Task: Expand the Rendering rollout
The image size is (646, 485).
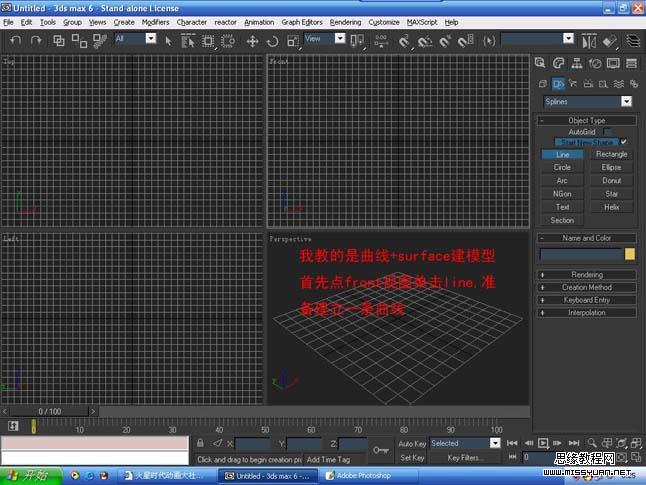Action: pyautogui.click(x=587, y=275)
